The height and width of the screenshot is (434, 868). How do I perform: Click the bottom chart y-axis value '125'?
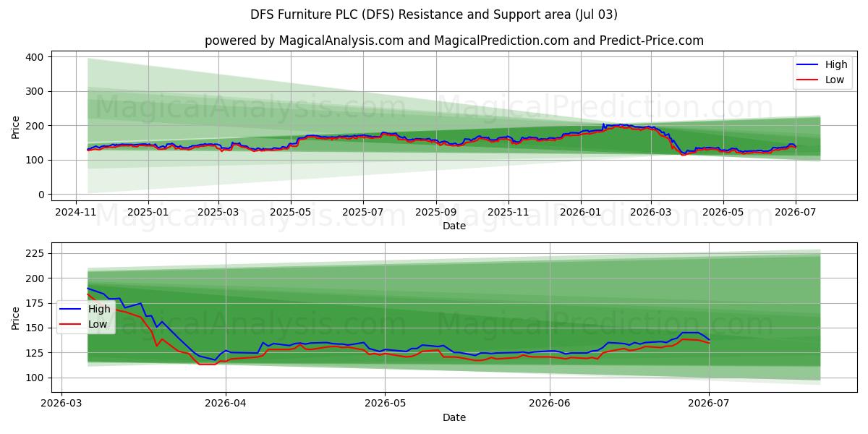coord(34,353)
